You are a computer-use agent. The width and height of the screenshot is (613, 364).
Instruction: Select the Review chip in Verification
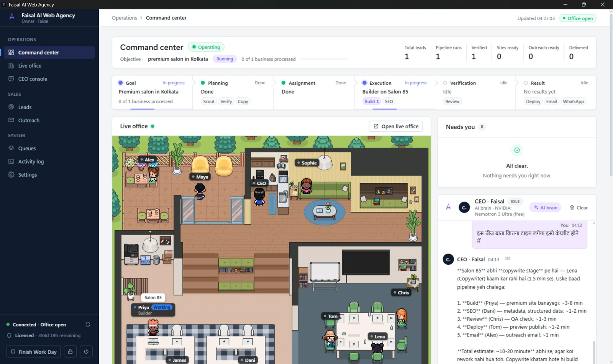click(x=452, y=102)
